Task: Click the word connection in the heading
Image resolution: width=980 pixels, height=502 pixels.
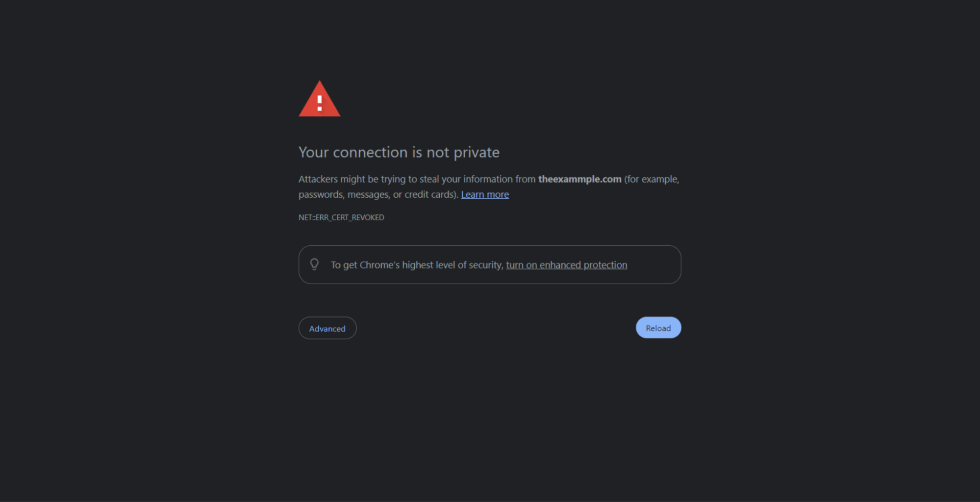Action: (370, 152)
